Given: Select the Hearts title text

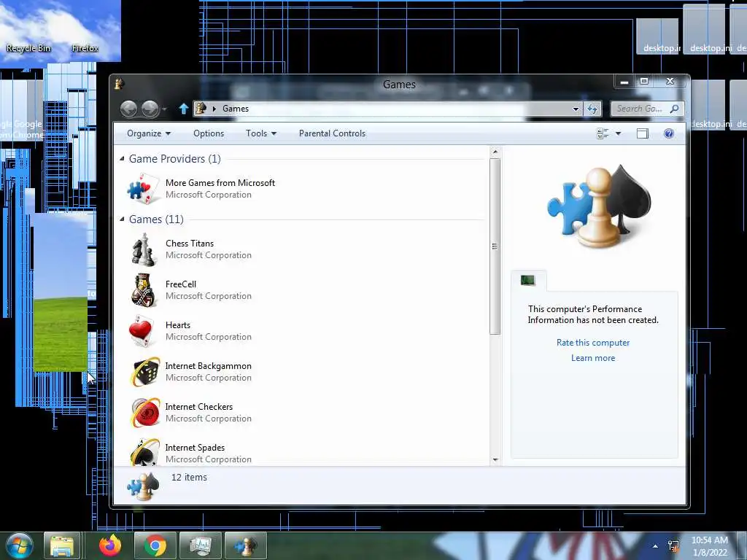Looking at the screenshot, I should pos(178,325).
